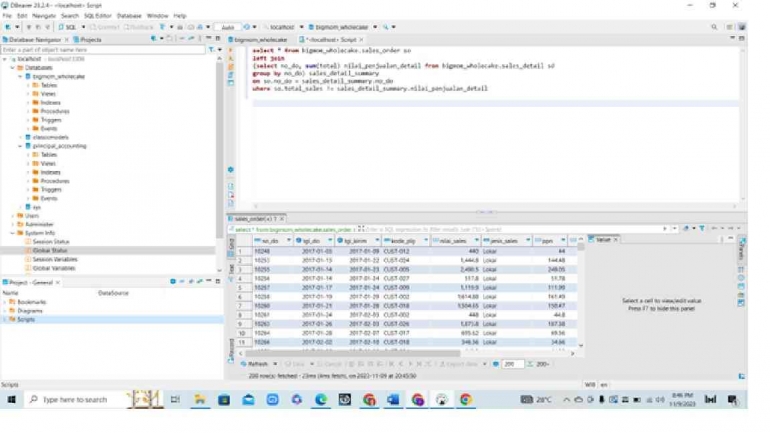This screenshot has height=433, width=770.
Task: Open the Navigate menu
Action: (44, 16)
